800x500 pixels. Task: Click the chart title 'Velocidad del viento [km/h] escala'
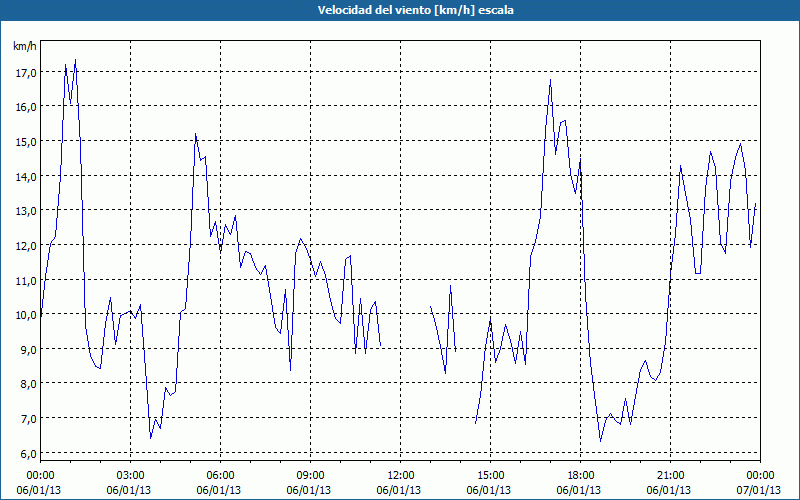(415, 10)
